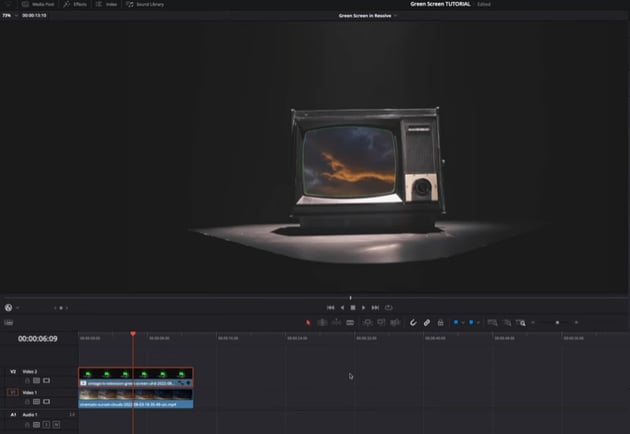This screenshot has width=630, height=434.
Task: Click the timeline zoom slider handle
Action: click(557, 322)
